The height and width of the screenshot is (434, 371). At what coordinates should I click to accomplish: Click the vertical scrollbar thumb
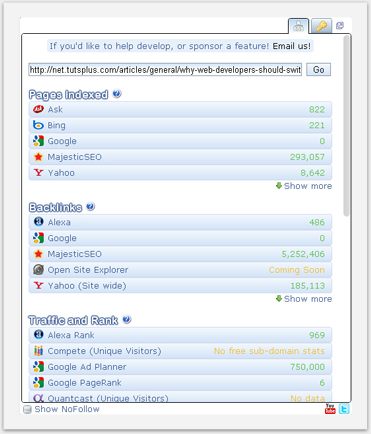[x=347, y=126]
